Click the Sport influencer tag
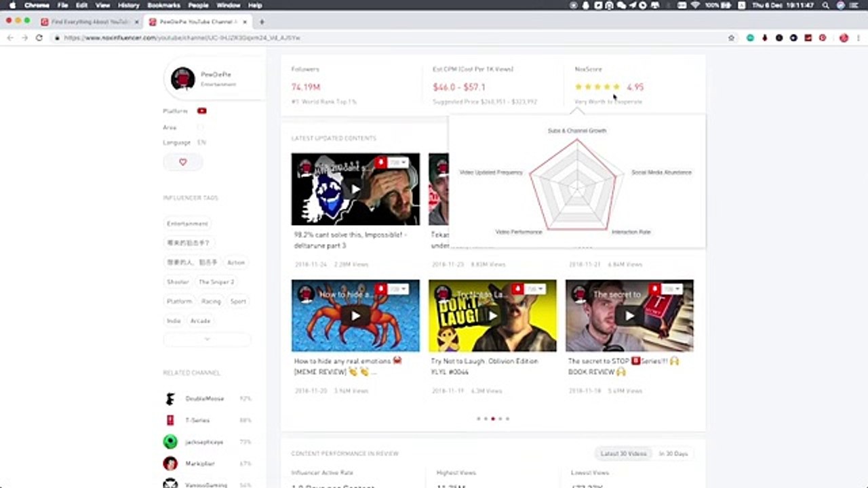868x488 pixels. (x=238, y=302)
